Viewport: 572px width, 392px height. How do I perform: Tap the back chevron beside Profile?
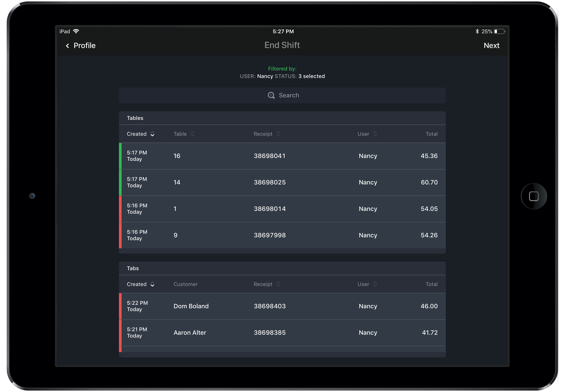[x=67, y=46]
